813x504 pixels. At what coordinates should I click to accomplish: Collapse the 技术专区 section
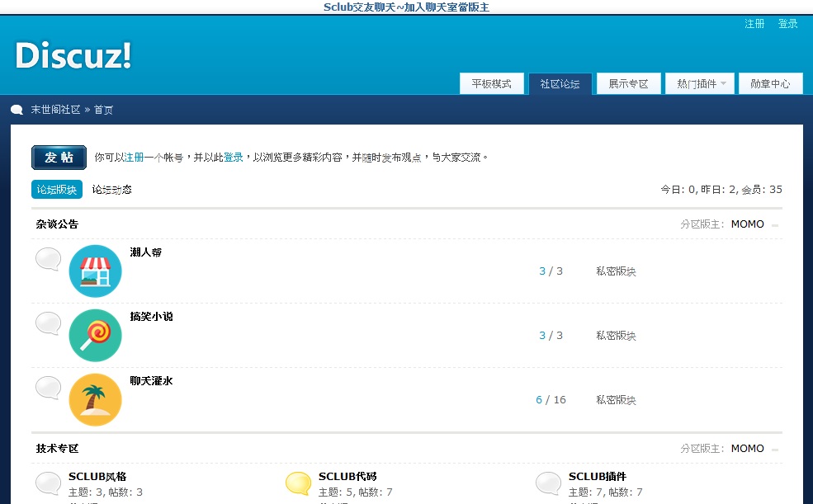pos(775,450)
